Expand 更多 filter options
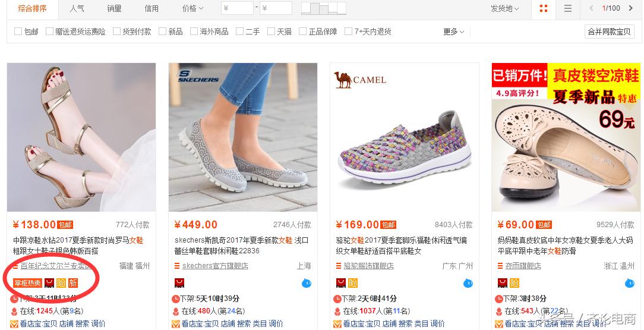 tap(453, 32)
